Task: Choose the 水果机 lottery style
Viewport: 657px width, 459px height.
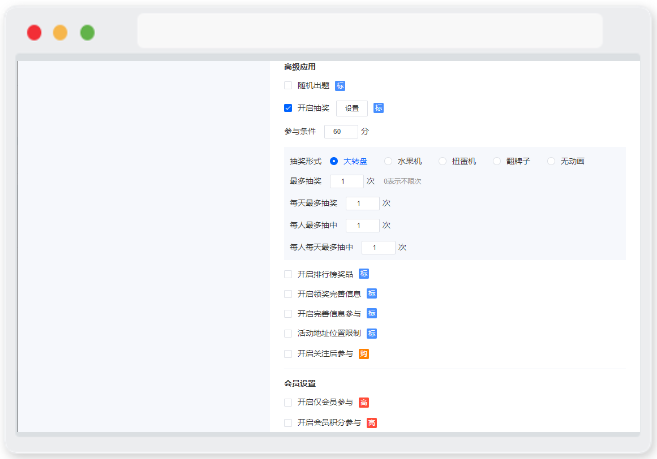Action: click(388, 161)
